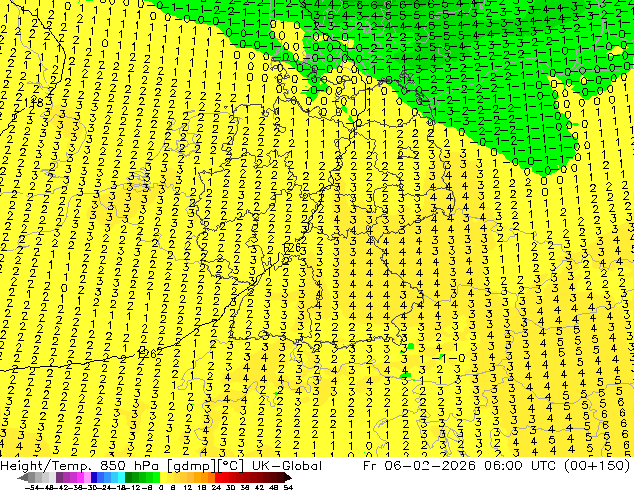
Task: Click the '126' contour label over France
Action: pyautogui.click(x=146, y=354)
